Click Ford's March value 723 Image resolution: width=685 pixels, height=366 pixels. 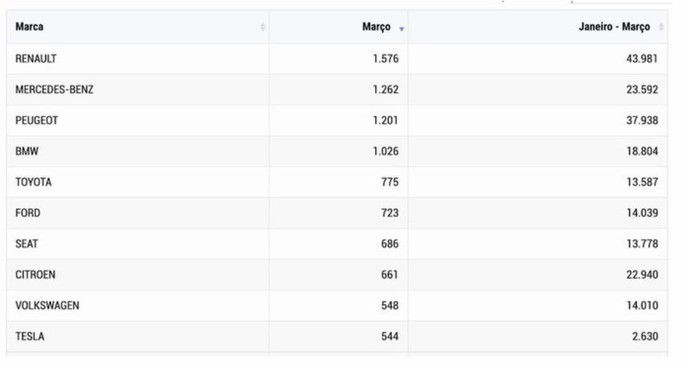click(x=390, y=213)
